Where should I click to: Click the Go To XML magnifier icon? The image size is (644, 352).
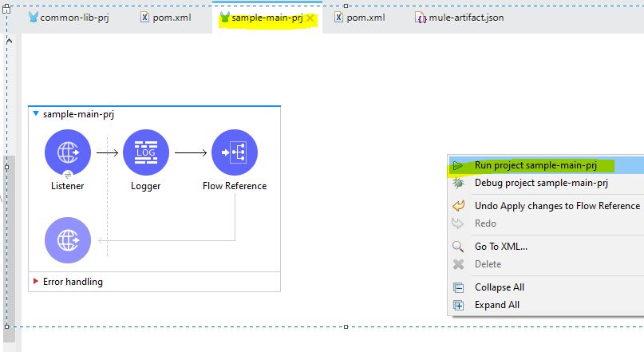tap(458, 247)
